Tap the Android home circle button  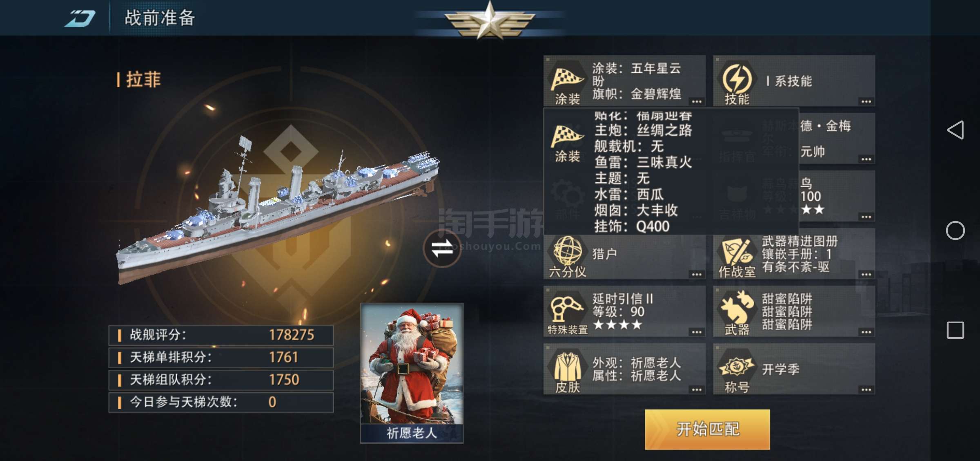(955, 230)
